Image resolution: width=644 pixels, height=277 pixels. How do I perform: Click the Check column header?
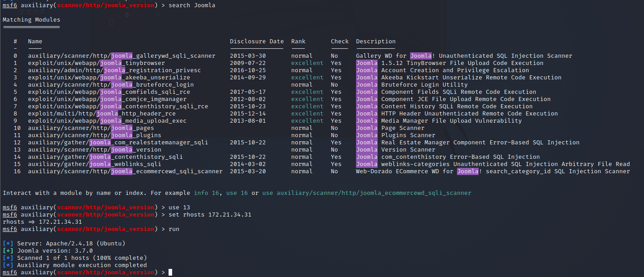point(340,42)
